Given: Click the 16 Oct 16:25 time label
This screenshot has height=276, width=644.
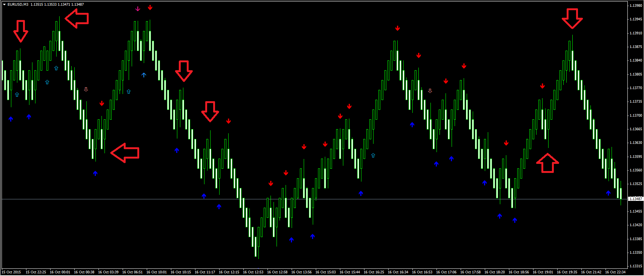Looking at the screenshot, I should click(374, 272).
